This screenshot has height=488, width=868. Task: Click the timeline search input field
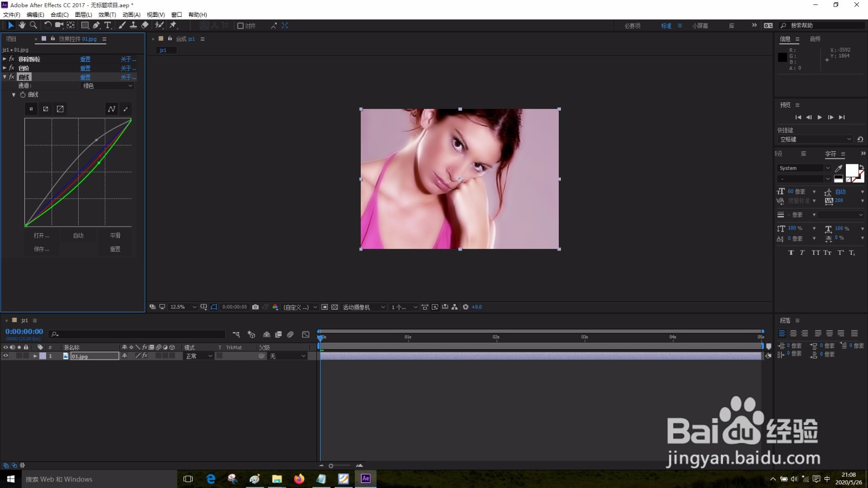tap(137, 335)
